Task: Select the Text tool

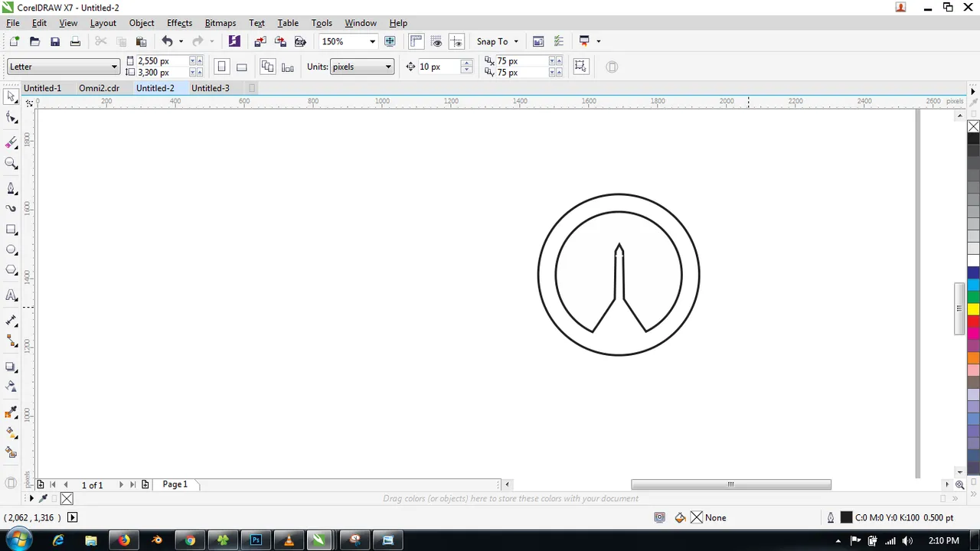Action: click(x=11, y=295)
